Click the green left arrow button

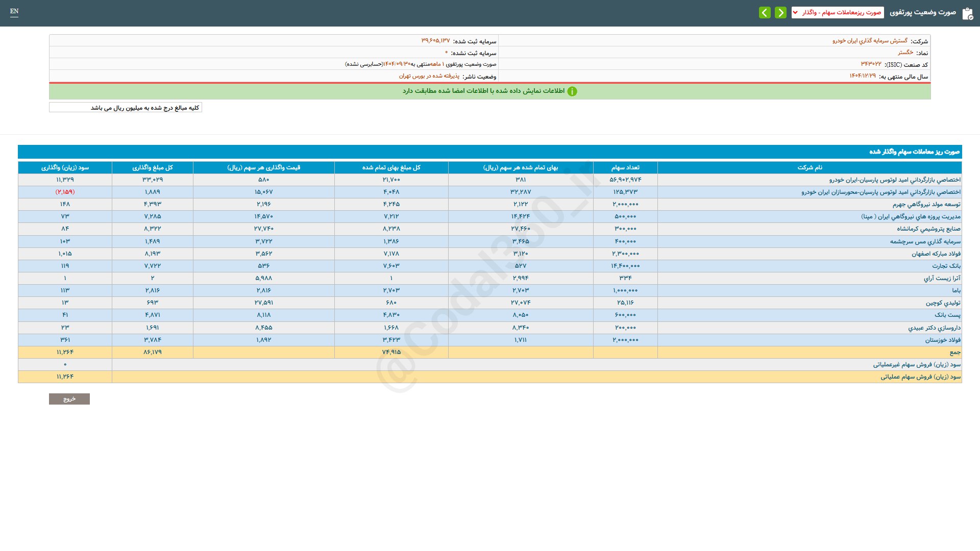pyautogui.click(x=765, y=12)
